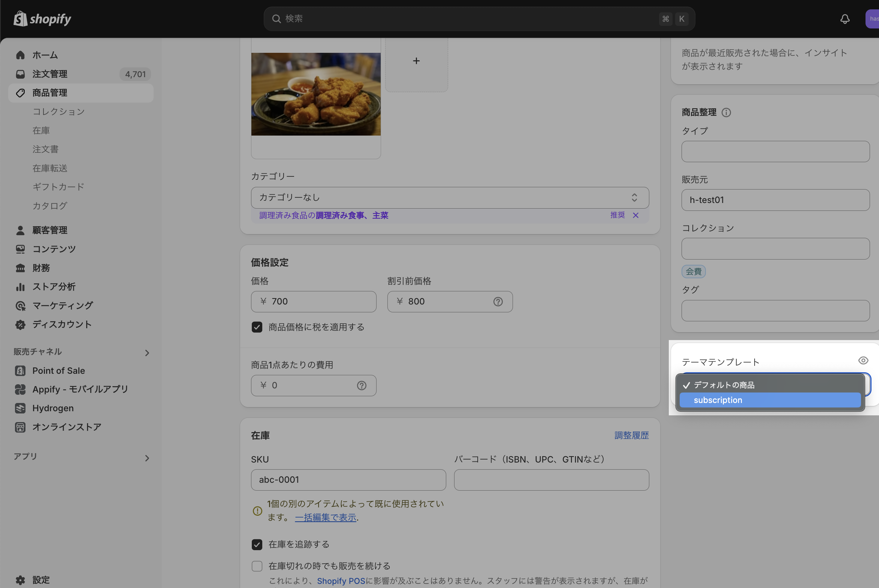
Task: Click the plus tile to add media
Action: (x=416, y=61)
